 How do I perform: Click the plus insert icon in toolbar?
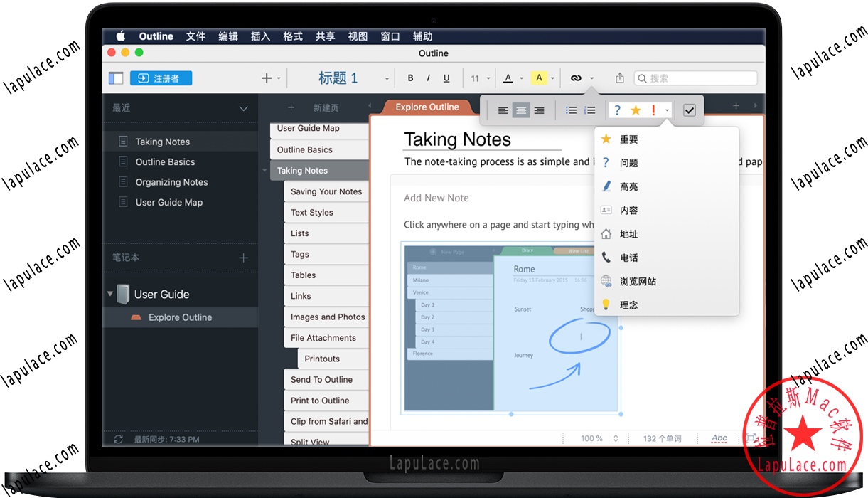click(x=267, y=78)
